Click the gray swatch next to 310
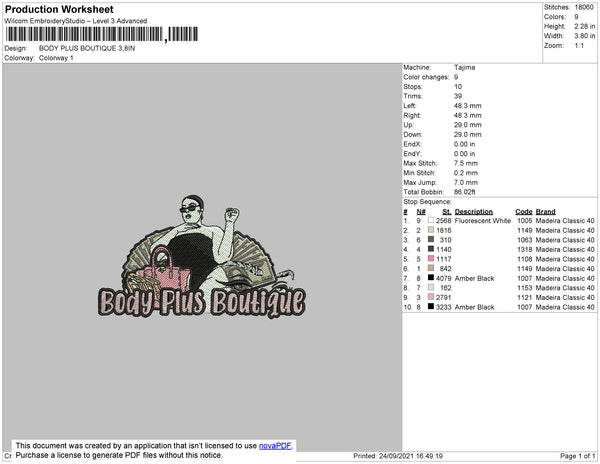 coord(431,239)
